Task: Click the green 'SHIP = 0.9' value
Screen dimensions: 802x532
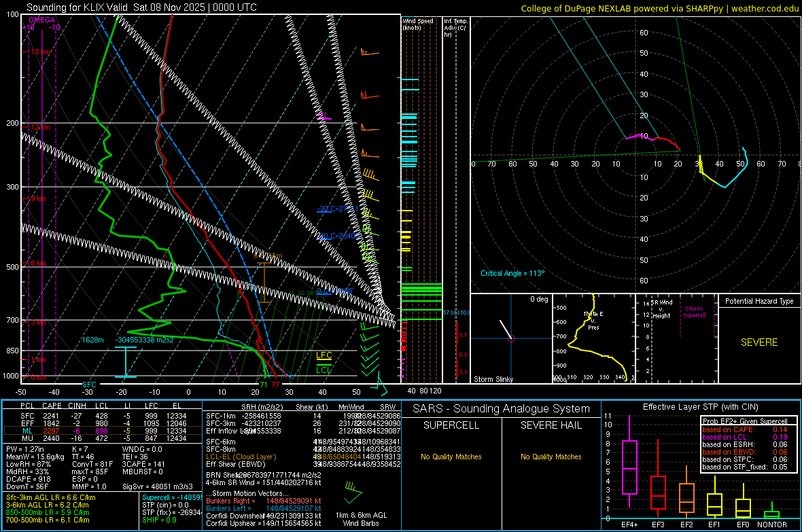Action: [x=159, y=520]
